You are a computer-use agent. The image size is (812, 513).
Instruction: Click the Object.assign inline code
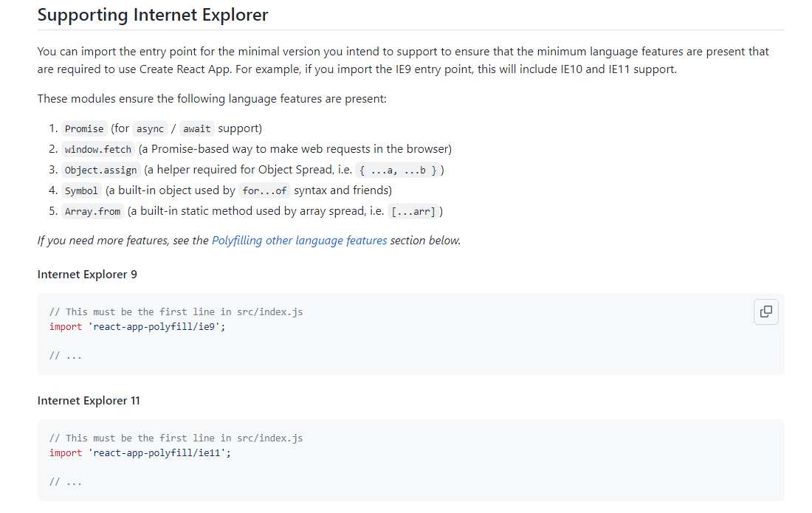(100, 170)
